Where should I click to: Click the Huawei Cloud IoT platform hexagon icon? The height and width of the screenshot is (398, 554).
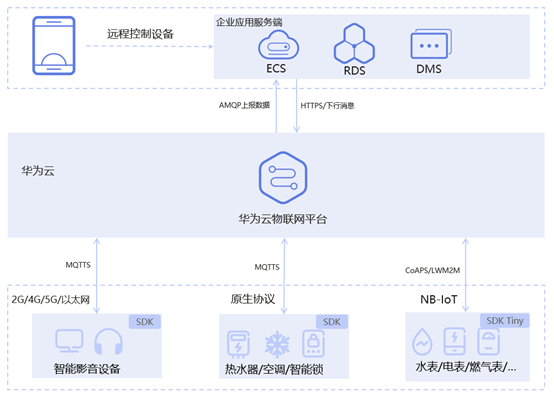(x=283, y=177)
